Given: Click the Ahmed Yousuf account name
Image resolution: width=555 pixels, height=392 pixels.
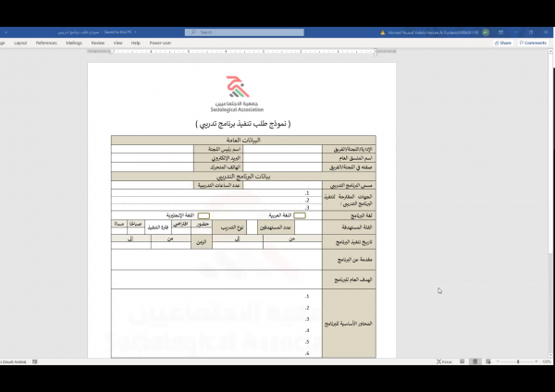Looking at the screenshot, I should [433, 32].
